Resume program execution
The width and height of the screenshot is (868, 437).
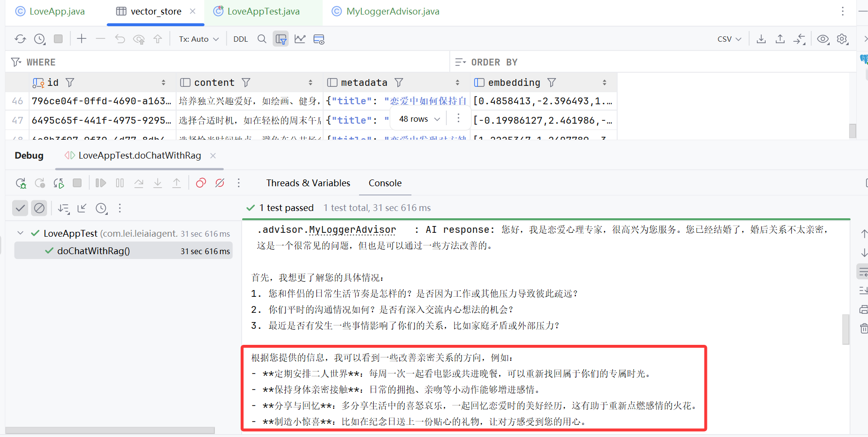tap(101, 183)
